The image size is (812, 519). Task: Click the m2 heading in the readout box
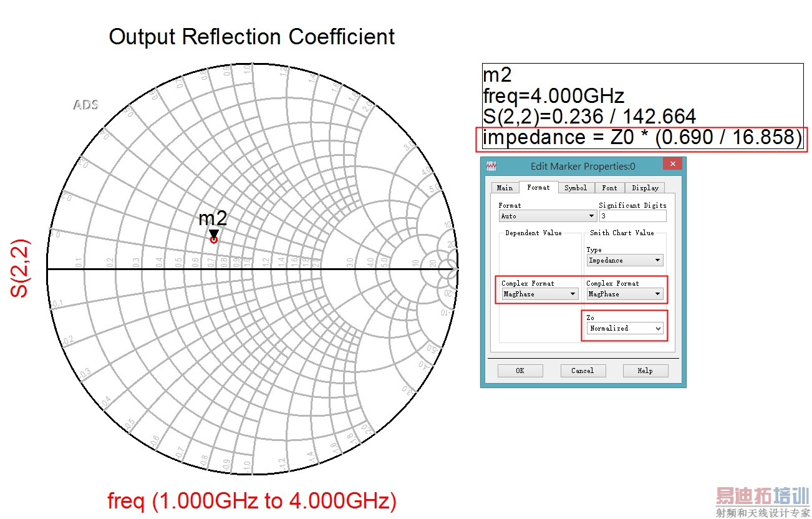497,75
